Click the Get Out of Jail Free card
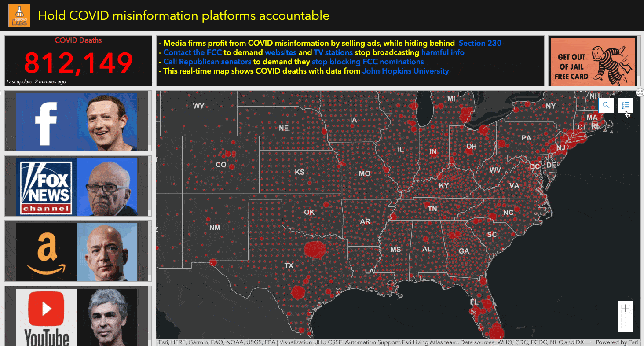Image resolution: width=644 pixels, height=346 pixels. (x=593, y=62)
